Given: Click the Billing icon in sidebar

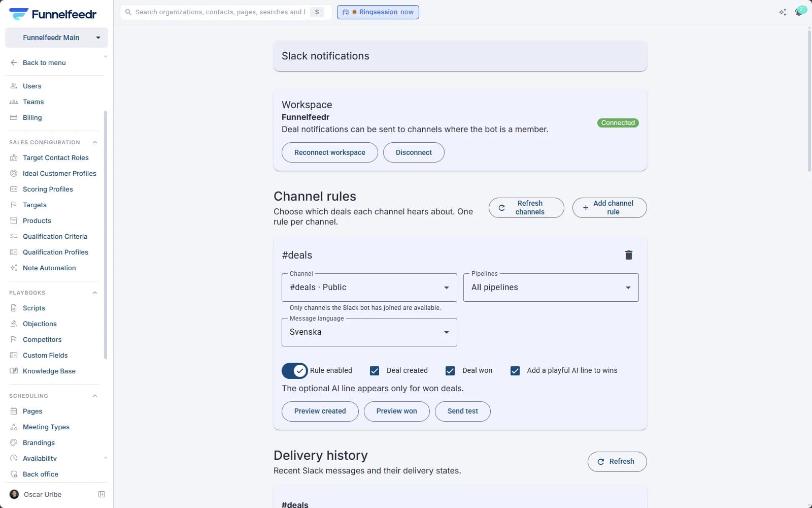Looking at the screenshot, I should tap(14, 117).
